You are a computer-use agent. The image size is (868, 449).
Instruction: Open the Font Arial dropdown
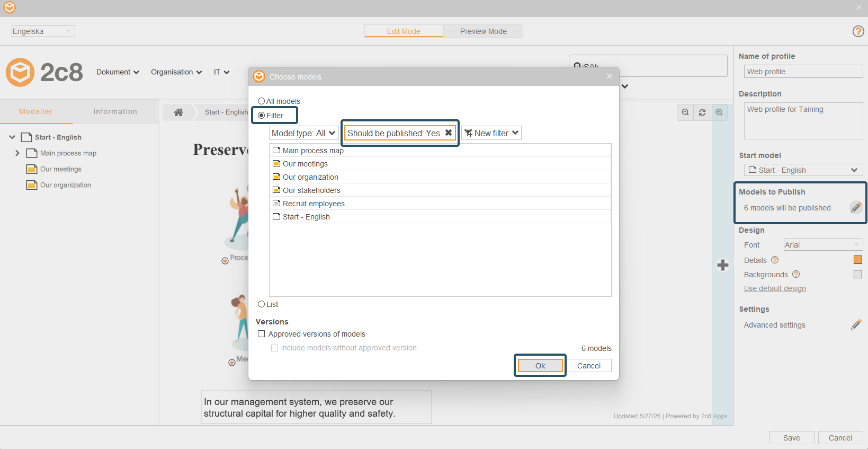[823, 245]
